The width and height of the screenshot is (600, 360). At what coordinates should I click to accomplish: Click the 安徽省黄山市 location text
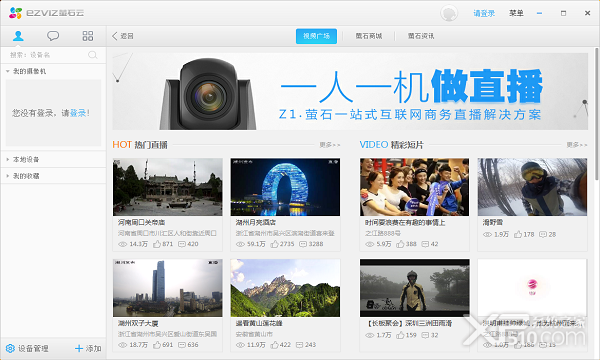pyautogui.click(x=254, y=334)
